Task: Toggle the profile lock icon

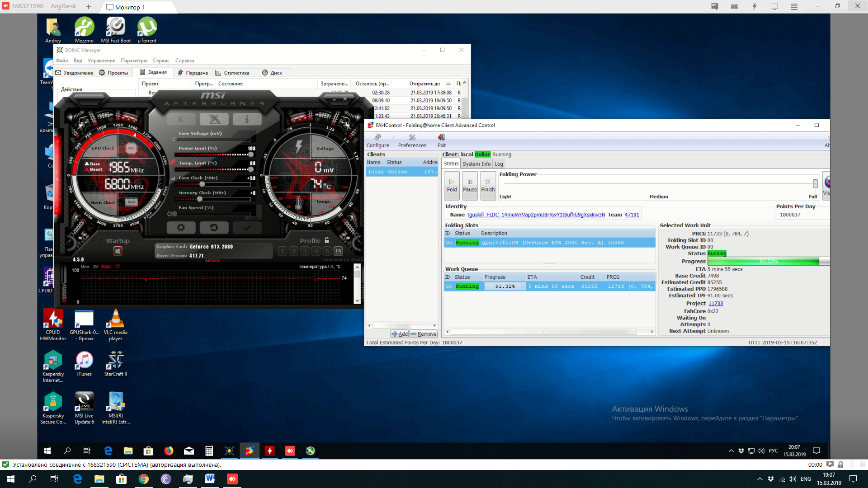Action: 327,240
